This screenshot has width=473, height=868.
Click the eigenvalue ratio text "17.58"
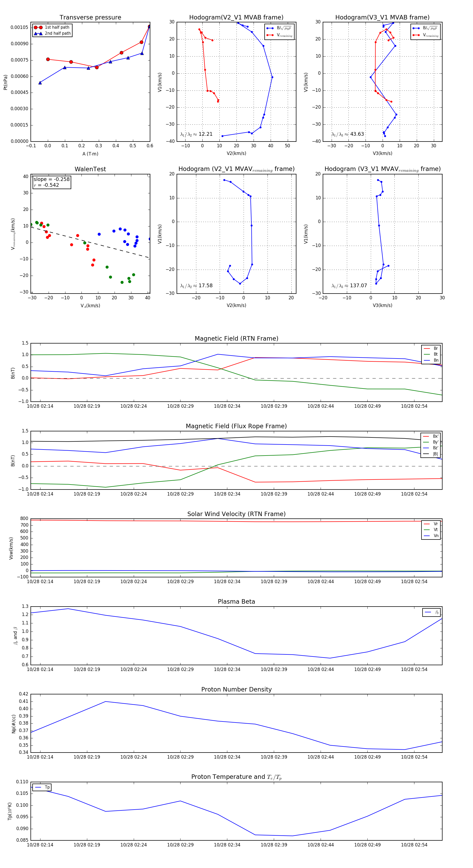click(205, 286)
